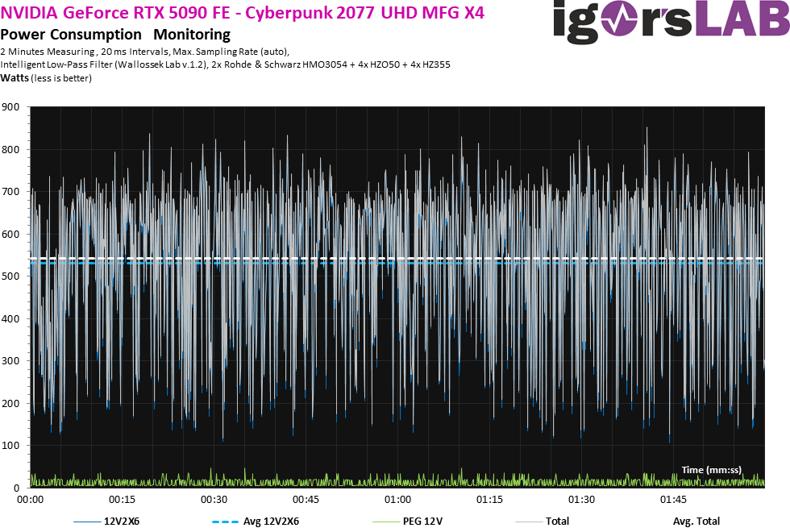
Task: Click the 'PEG 12V' legend entry
Action: [408, 522]
